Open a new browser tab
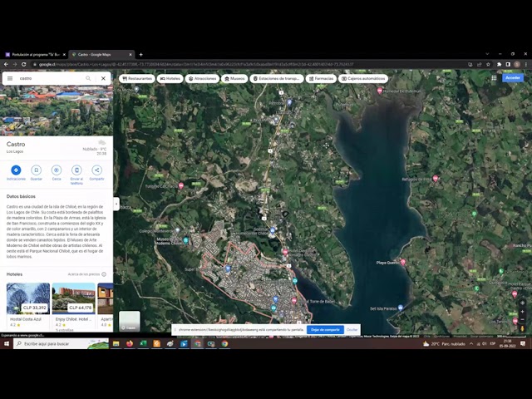The height and width of the screenshot is (399, 532). 140,55
